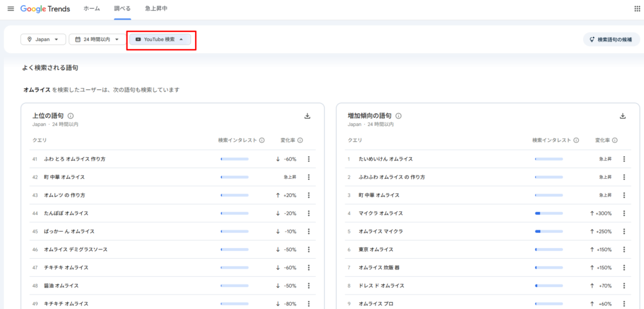Click interest bar for オムライス マイクラ
The height and width of the screenshot is (309, 644).
548,232
